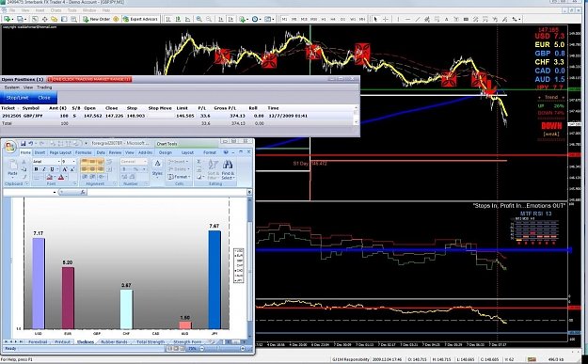Click the Undo icon in Excel

point(31,144)
